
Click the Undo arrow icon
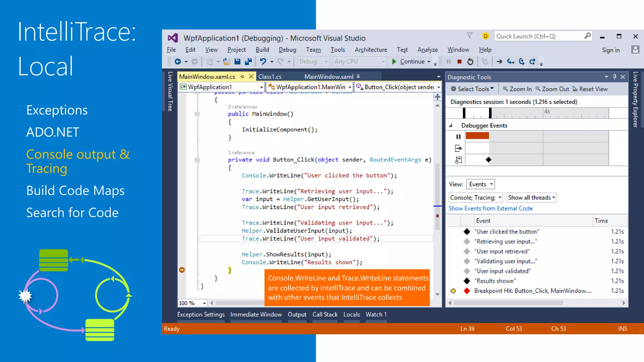coord(263,62)
